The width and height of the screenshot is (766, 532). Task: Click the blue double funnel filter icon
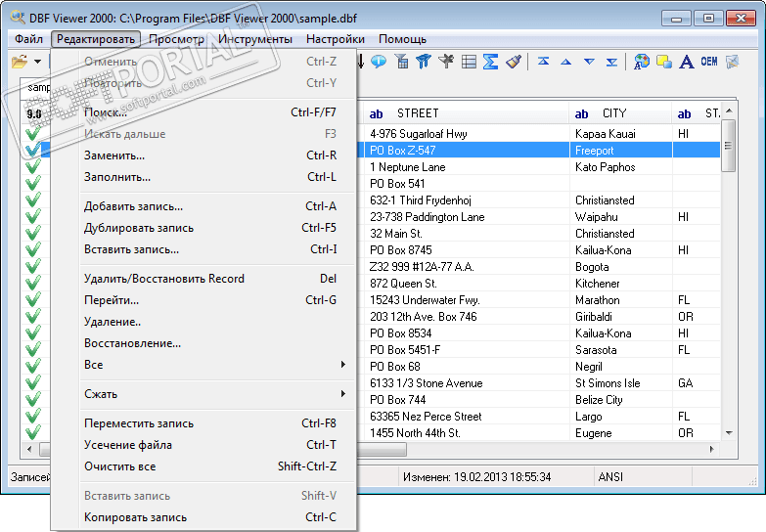point(424,62)
